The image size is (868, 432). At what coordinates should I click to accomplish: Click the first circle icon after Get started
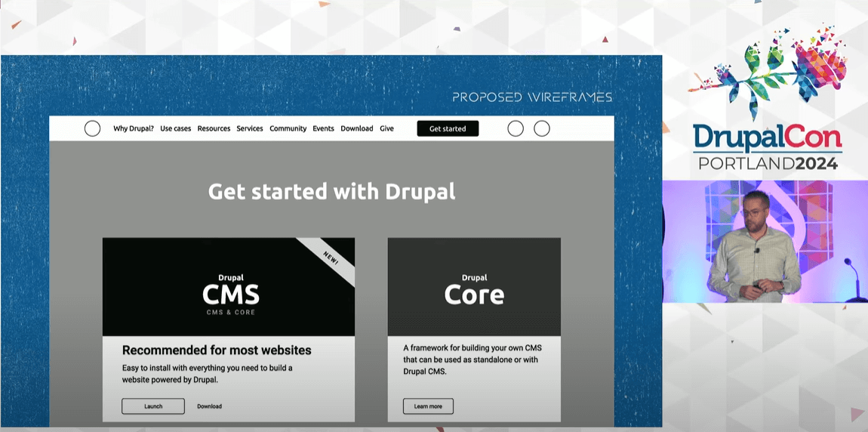point(516,128)
